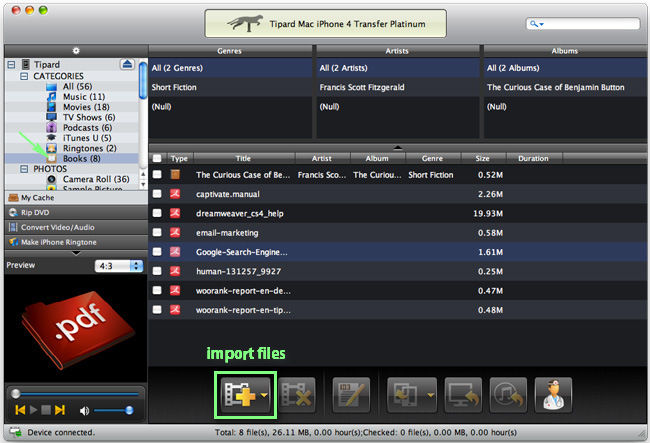Viewport: 650px width, 443px height.
Task: Collapse the tools panel with the down triangle
Action: tap(76, 253)
